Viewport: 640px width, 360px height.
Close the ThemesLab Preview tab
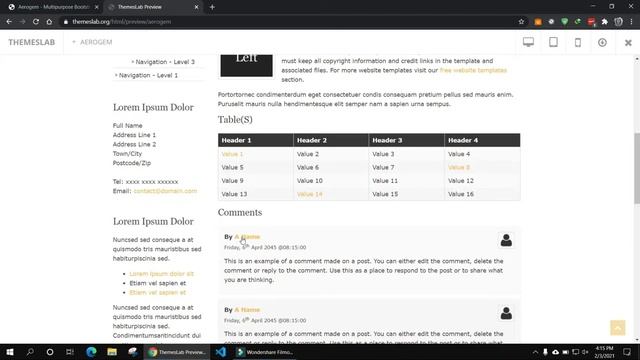click(196, 7)
